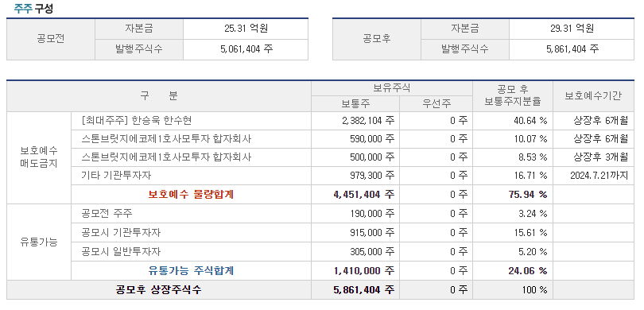
Task: Click the 구 분 column header
Action: (159, 96)
